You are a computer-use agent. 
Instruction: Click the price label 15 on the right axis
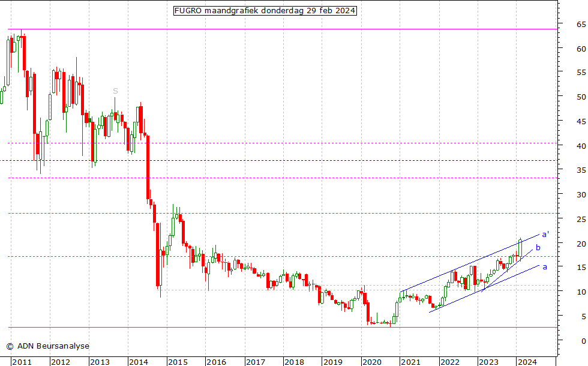pos(581,268)
